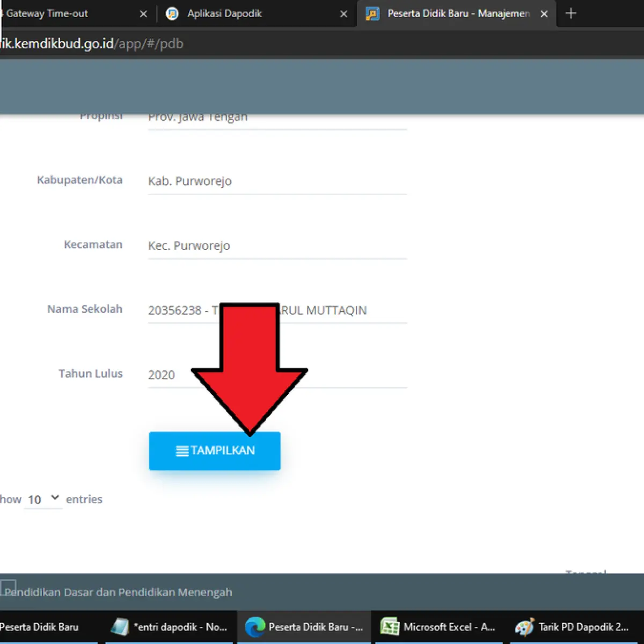Open the Tarik PD Dapodik Paint taskbar item
The height and width of the screenshot is (644, 644).
click(574, 627)
